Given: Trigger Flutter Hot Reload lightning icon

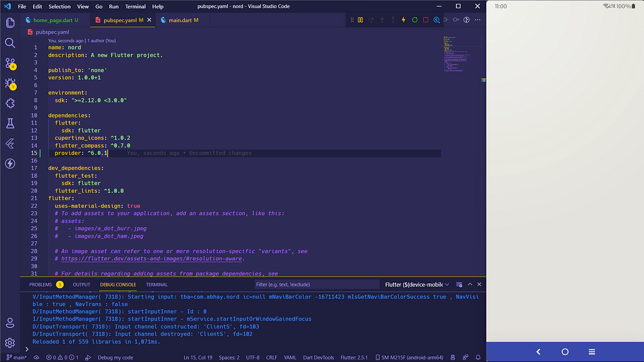Looking at the screenshot, I should [404, 19].
